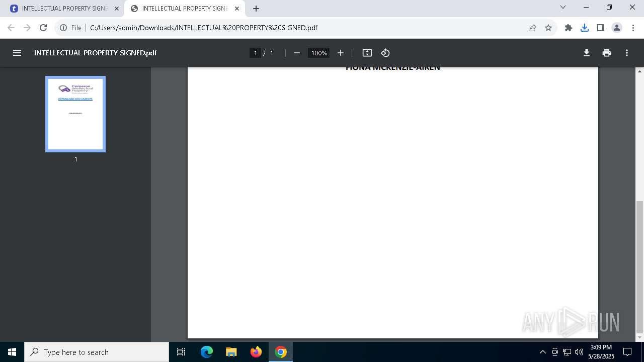Screen dimensions: 644x362
Task: Close the active PDF tab
Action: pos(237,9)
